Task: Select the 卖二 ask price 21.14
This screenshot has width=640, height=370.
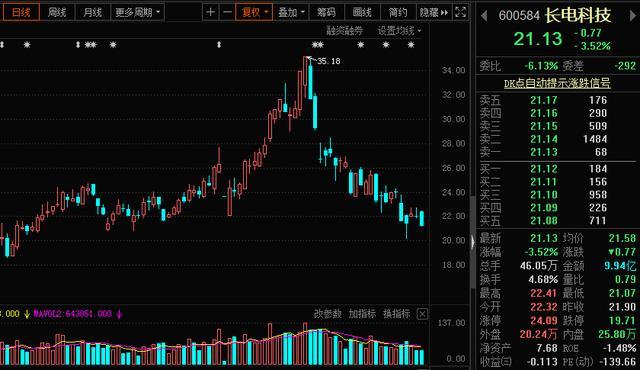Action: 544,139
